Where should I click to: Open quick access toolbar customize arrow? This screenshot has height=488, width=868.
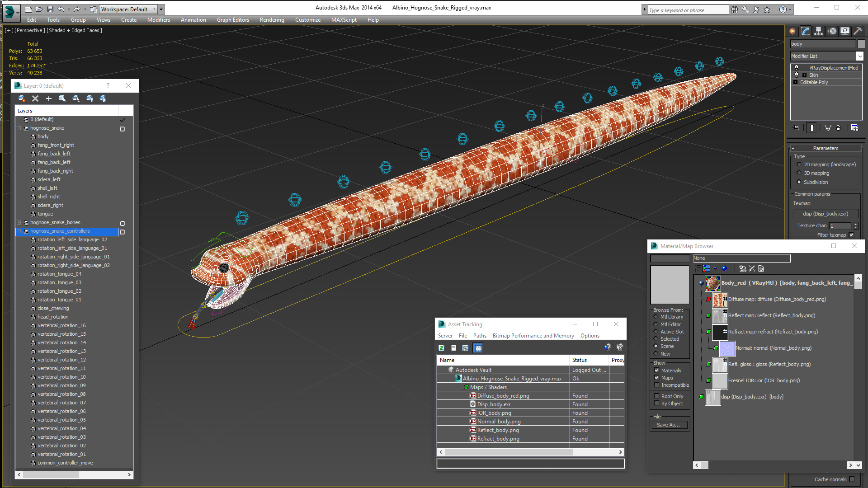pyautogui.click(x=161, y=9)
